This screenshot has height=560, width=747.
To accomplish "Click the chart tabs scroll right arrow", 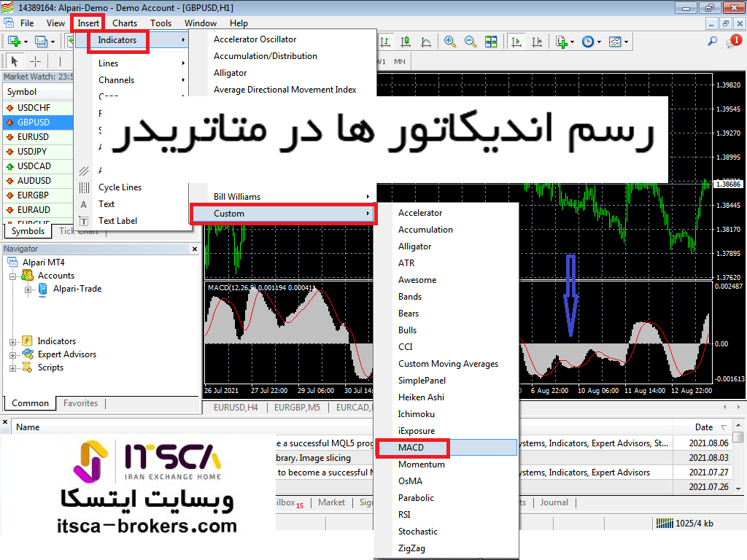I will coord(738,407).
